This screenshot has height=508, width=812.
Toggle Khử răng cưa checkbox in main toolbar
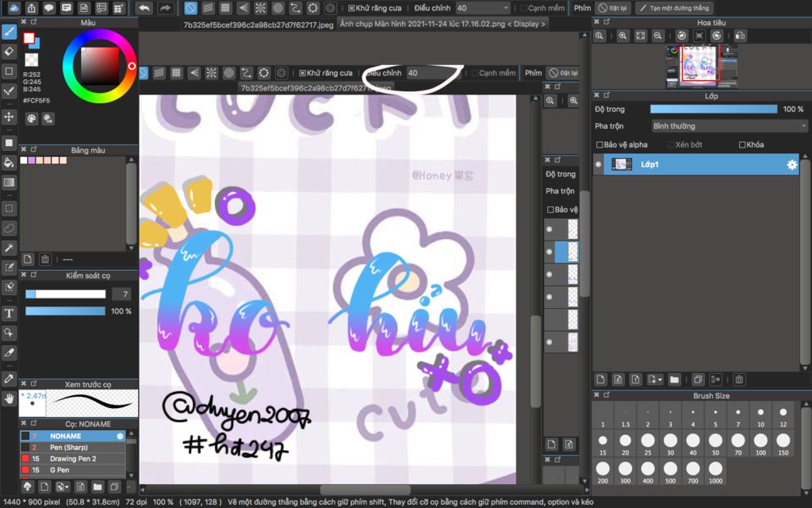(x=351, y=8)
